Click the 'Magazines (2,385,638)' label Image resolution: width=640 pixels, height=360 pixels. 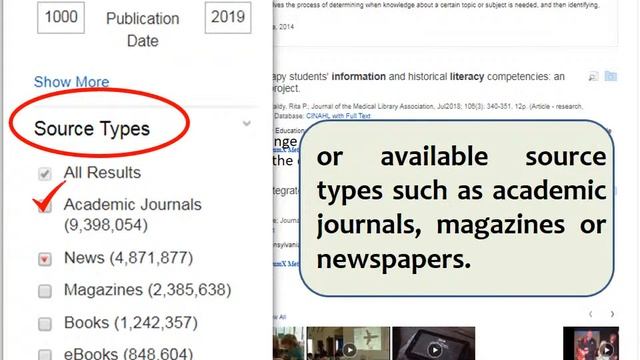(x=148, y=290)
